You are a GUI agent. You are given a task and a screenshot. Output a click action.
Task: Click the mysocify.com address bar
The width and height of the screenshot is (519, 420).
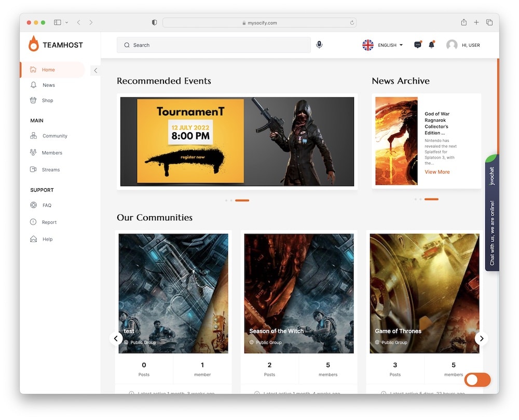259,22
